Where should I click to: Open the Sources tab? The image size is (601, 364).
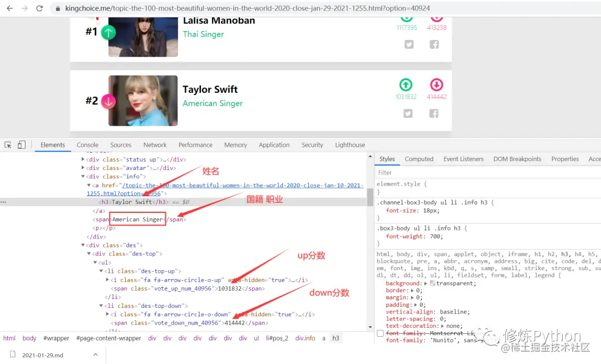pos(121,145)
